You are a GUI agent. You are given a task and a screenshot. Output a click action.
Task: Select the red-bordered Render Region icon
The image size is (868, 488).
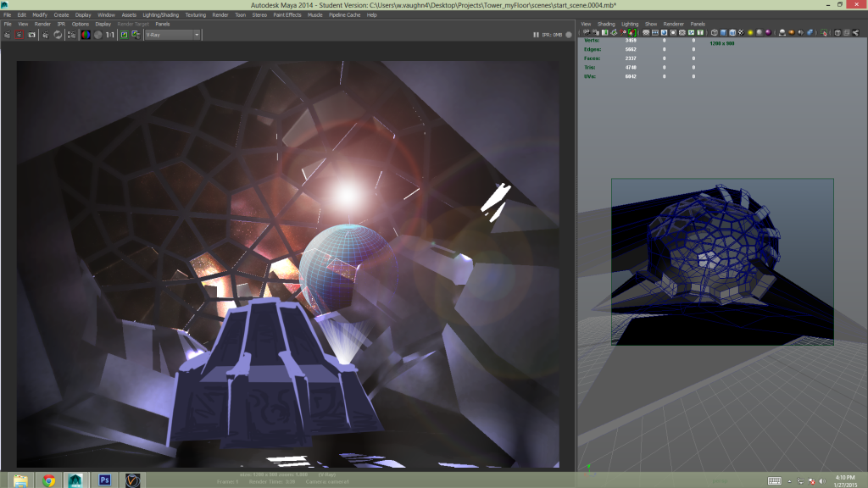pyautogui.click(x=19, y=34)
